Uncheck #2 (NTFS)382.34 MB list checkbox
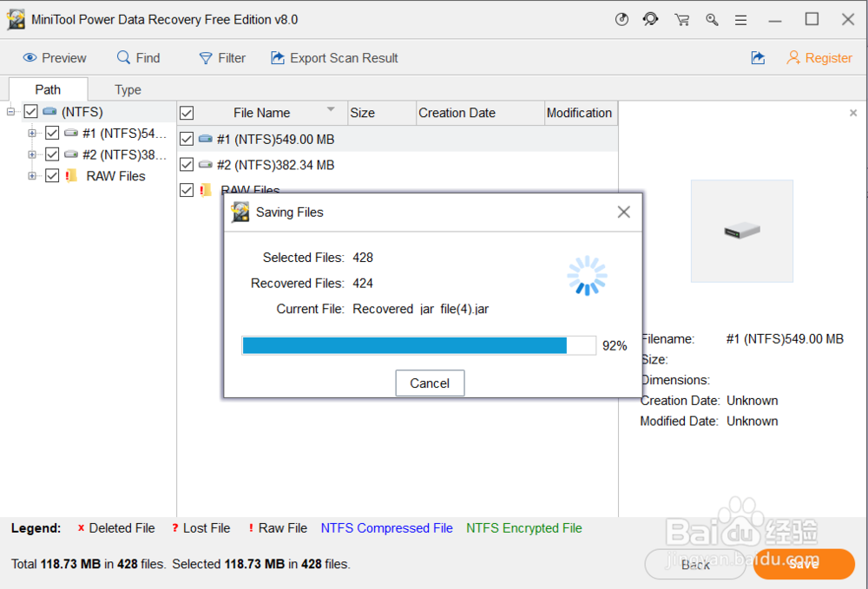Screen dimensions: 868x589 (187, 165)
